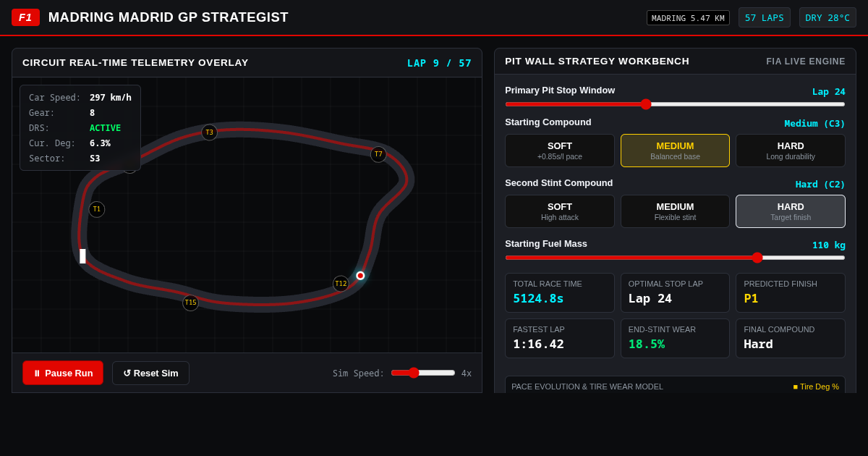Click the Circuit Real-Time Telemetry Overlay heading
This screenshot has width=868, height=456.
click(135, 63)
